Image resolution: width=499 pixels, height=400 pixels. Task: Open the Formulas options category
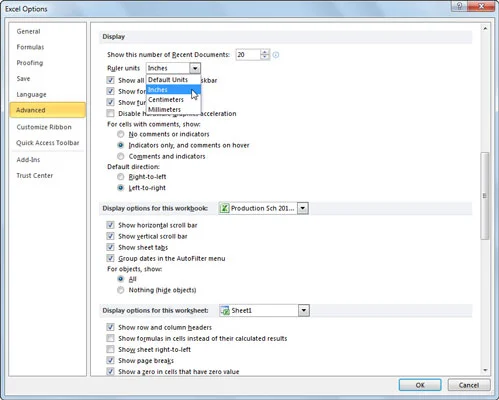pos(30,47)
